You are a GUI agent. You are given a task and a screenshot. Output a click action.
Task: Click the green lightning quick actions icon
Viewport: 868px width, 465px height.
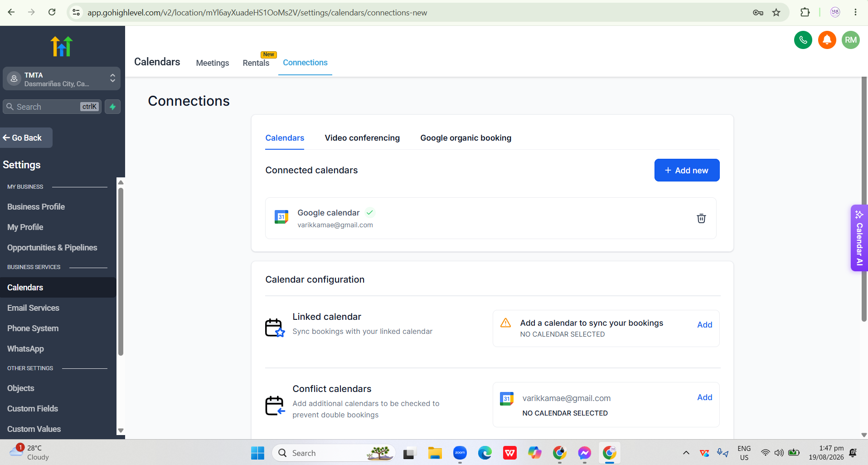112,107
